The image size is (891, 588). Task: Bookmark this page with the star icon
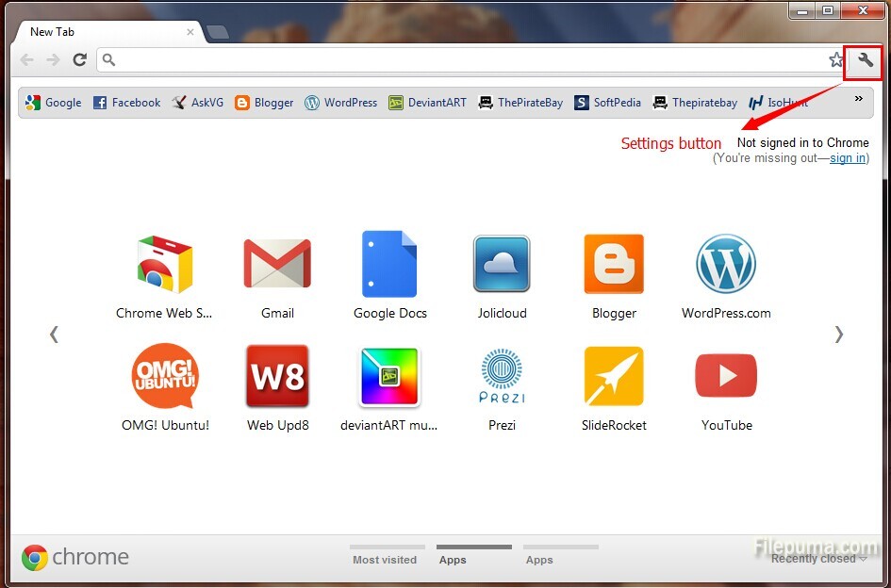coord(835,60)
